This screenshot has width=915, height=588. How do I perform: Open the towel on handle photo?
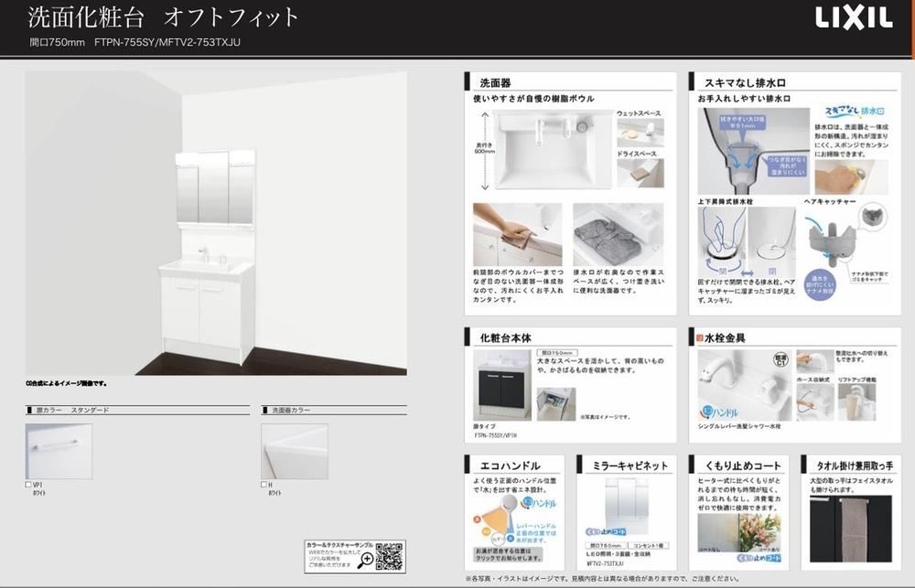click(851, 529)
